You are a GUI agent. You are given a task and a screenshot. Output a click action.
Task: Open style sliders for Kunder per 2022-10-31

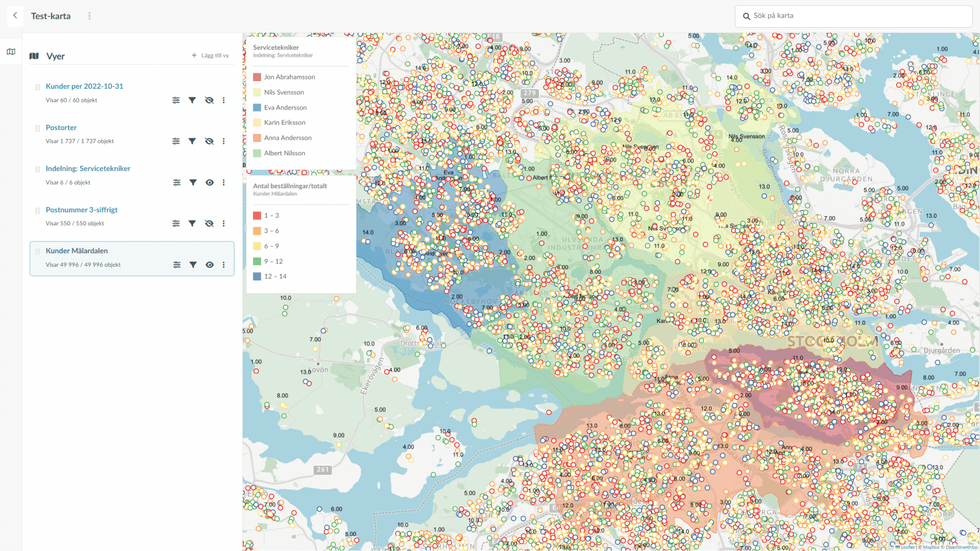176,100
